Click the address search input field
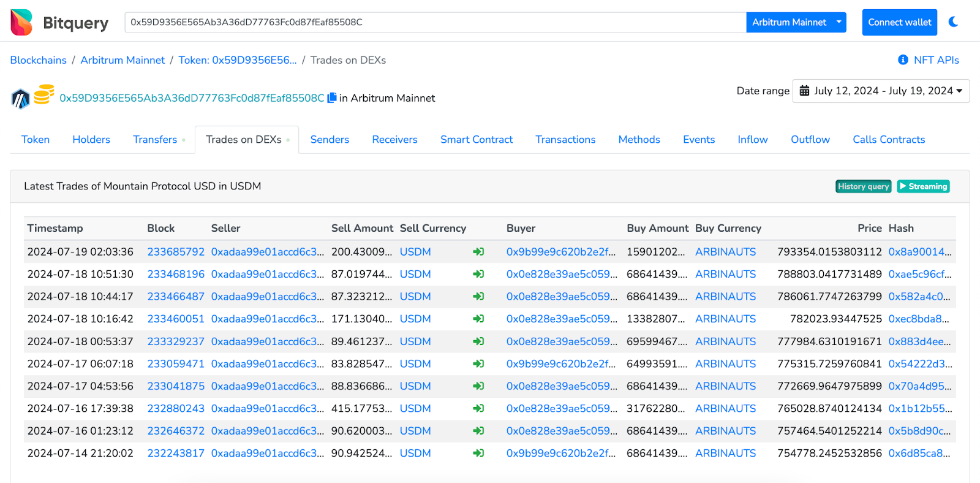Screen dimensions: 980x483 coord(435,22)
